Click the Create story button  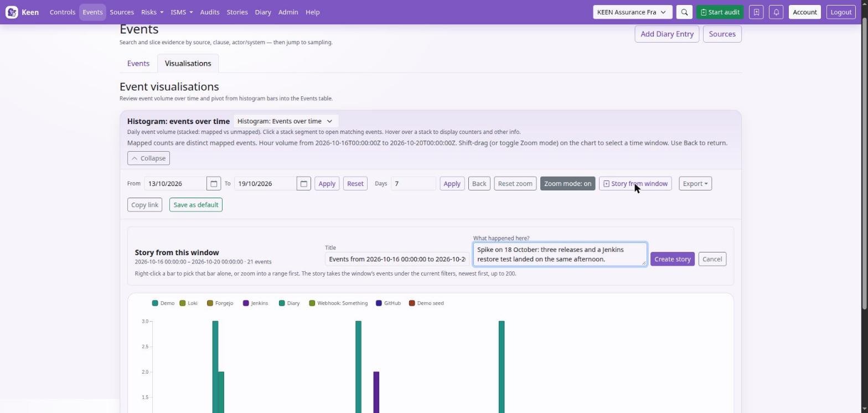(x=673, y=259)
